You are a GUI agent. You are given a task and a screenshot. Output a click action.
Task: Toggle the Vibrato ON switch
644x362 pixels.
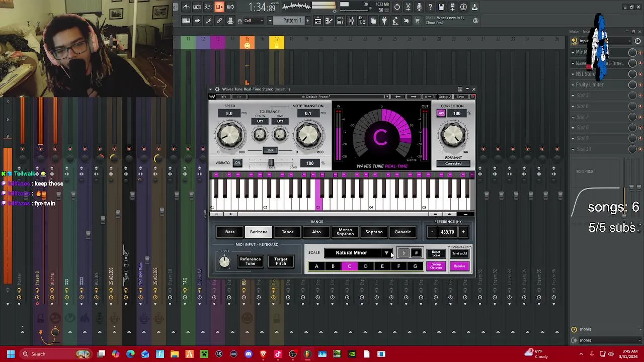(237, 163)
